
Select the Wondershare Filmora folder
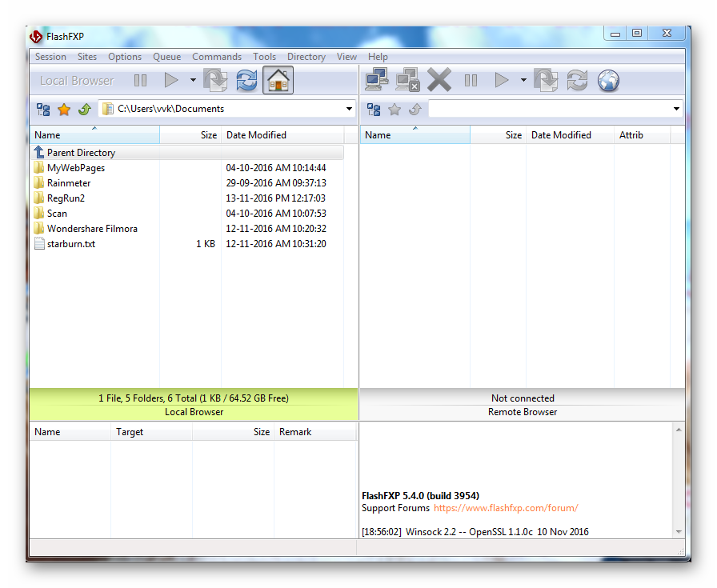[x=187, y=228]
